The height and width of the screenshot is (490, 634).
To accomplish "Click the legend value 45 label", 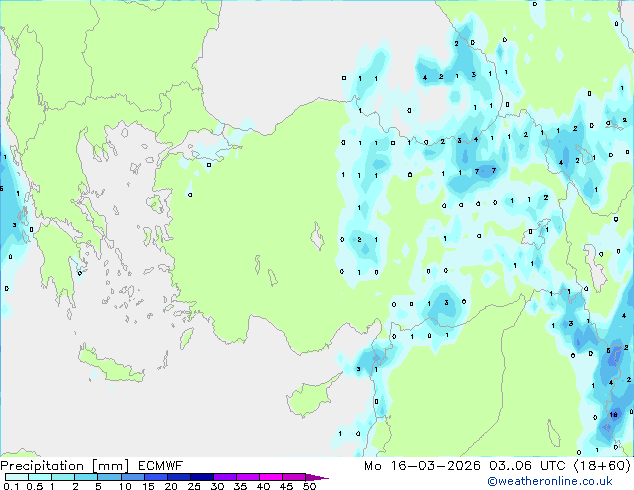I will coord(286,486).
